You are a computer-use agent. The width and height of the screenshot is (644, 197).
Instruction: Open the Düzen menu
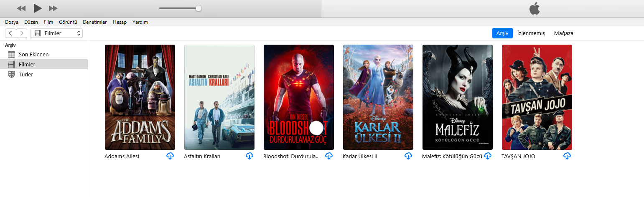click(31, 22)
